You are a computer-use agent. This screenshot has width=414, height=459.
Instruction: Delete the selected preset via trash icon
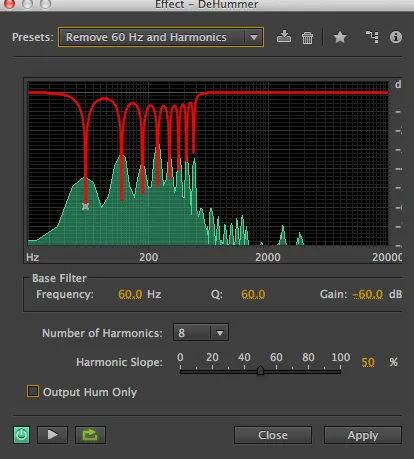[x=307, y=37]
